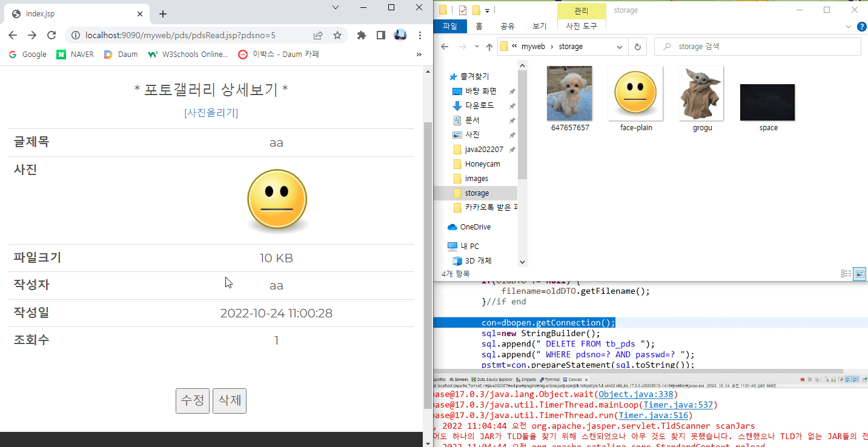
Task: Open the Google bookmark
Action: click(28, 55)
